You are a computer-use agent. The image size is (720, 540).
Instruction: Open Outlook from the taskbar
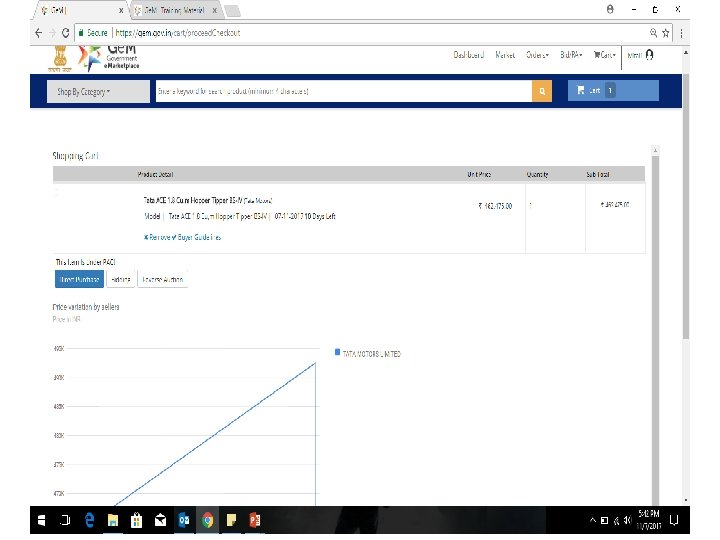point(184,520)
